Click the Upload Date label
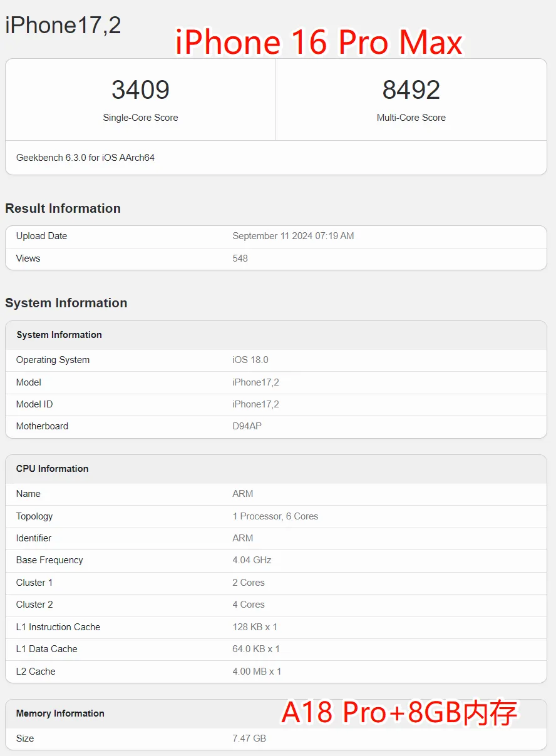This screenshot has height=756, width=556. point(41,236)
